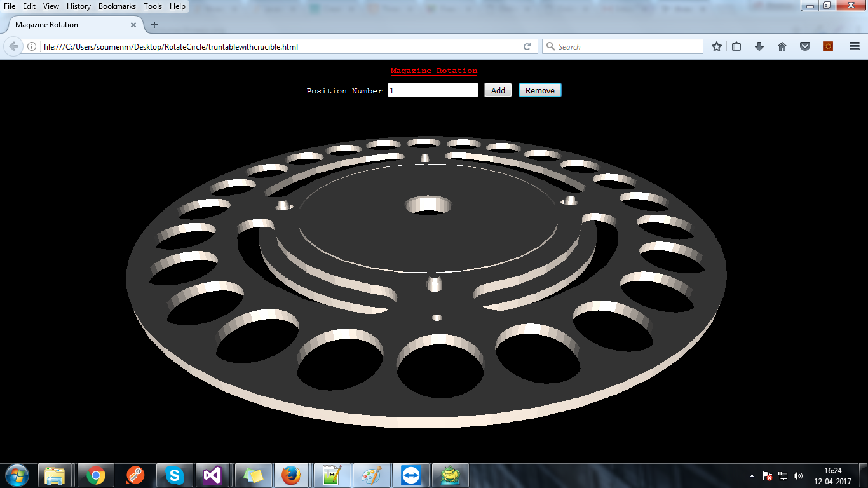Screen dimensions: 868x488
Task: Go to Firefox home page icon
Action: click(782, 46)
